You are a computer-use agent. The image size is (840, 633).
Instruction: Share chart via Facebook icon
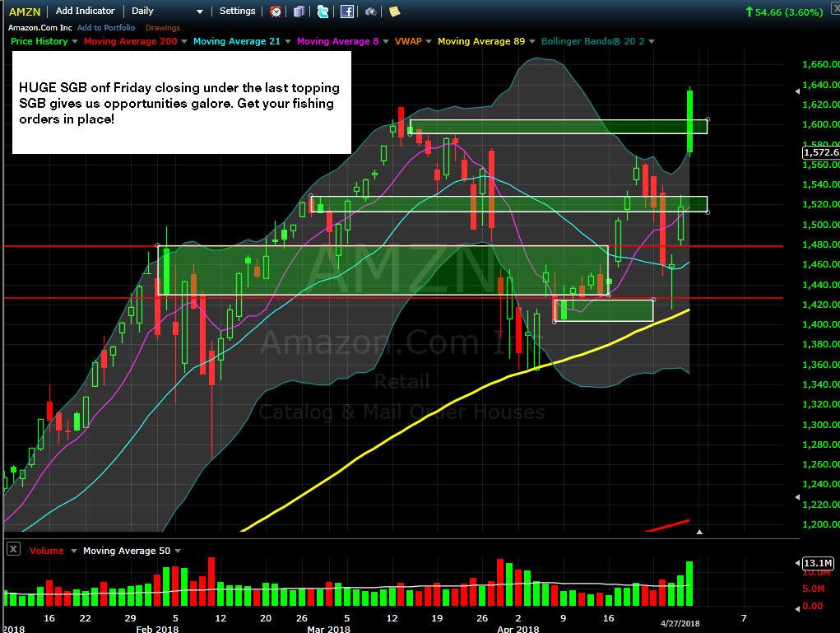click(346, 12)
